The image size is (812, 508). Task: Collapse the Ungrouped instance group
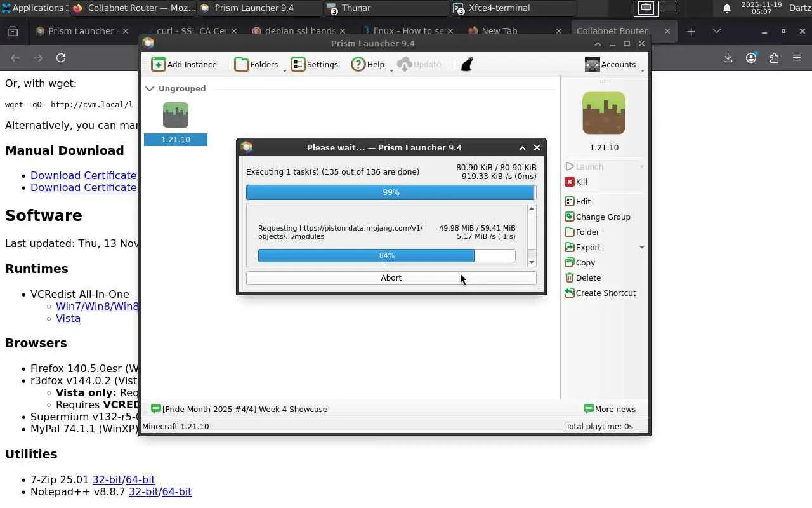(150, 89)
